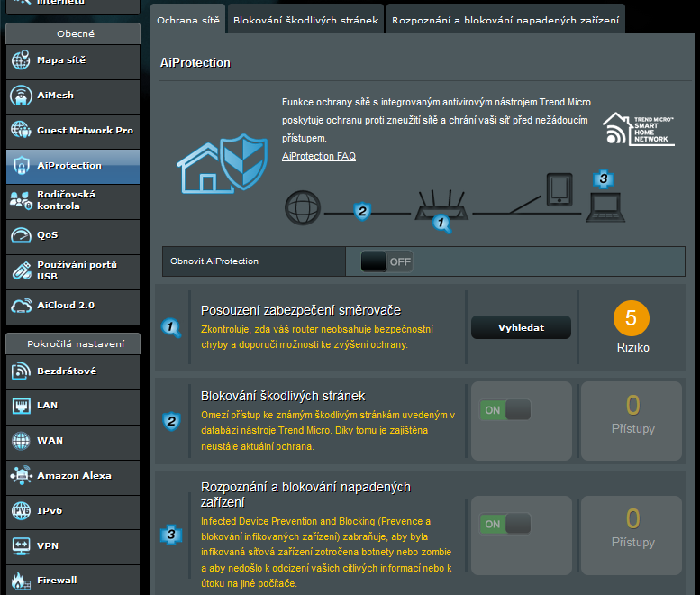Open Amazon Alexa via its icon
Viewport: 700px width, 595px height.
click(21, 476)
